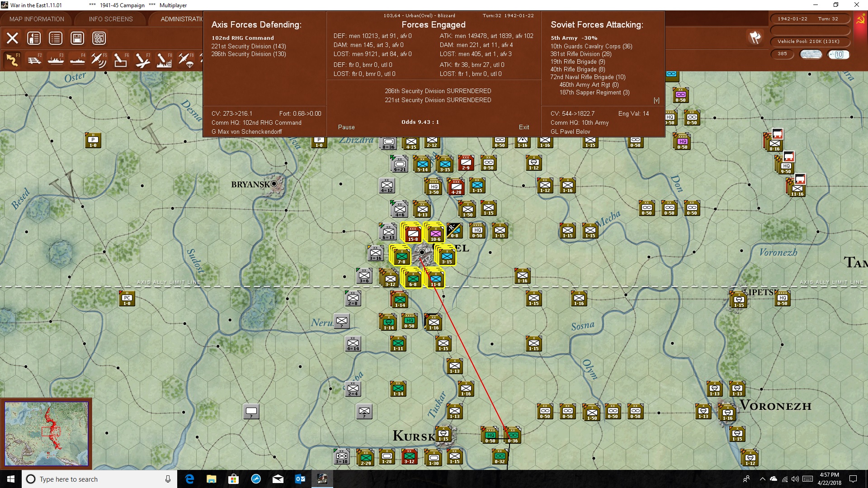Click the X quit-game icon in the toolbar

point(12,38)
